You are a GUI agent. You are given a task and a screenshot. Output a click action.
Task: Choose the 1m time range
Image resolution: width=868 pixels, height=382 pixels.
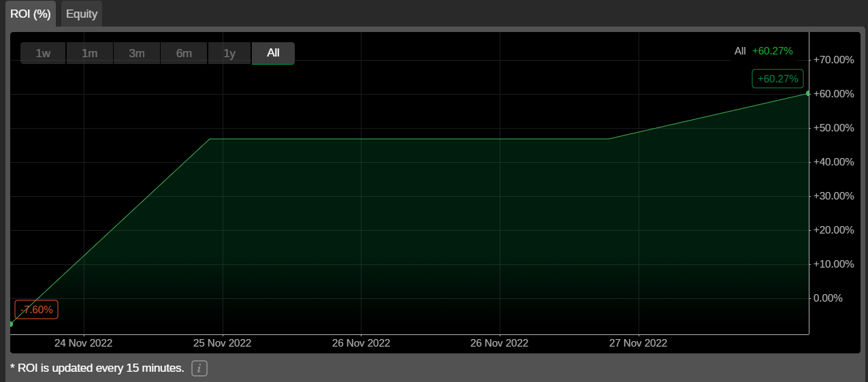(x=90, y=53)
